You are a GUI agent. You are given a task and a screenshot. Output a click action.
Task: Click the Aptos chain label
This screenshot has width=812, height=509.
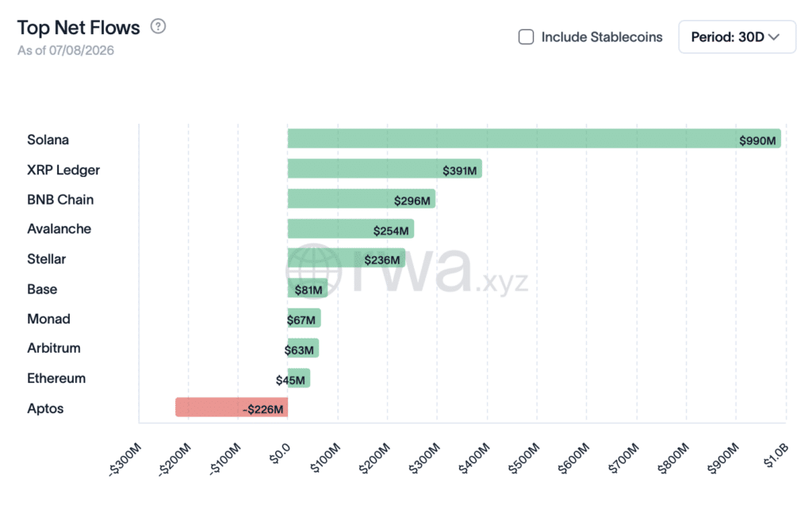(45, 408)
